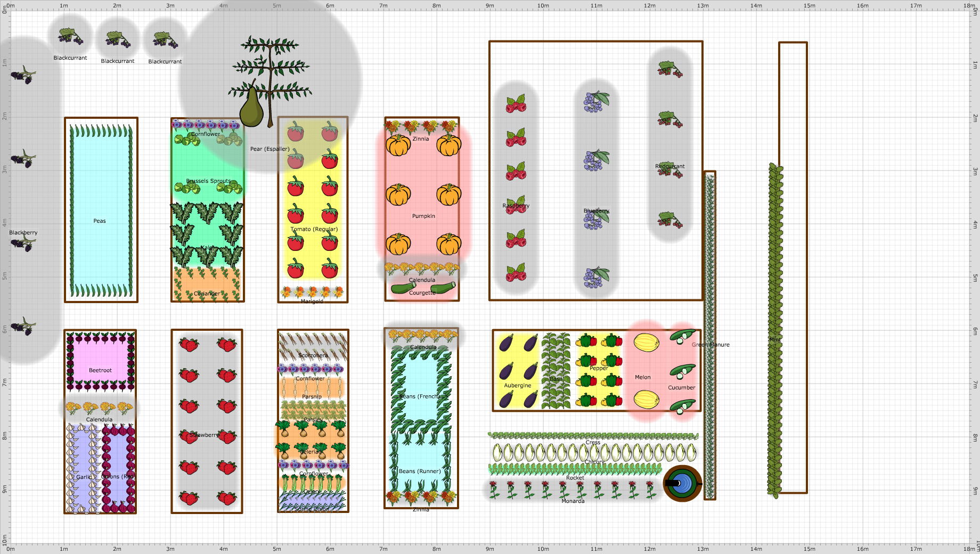Select the leftmost Blackcurrant bush
980x554 pixels.
pyautogui.click(x=70, y=36)
